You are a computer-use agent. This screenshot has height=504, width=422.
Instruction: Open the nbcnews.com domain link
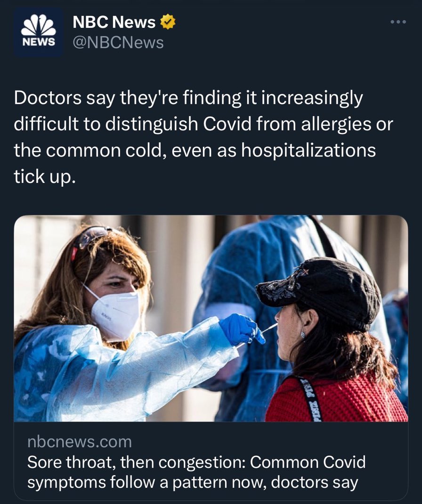pyautogui.click(x=80, y=442)
